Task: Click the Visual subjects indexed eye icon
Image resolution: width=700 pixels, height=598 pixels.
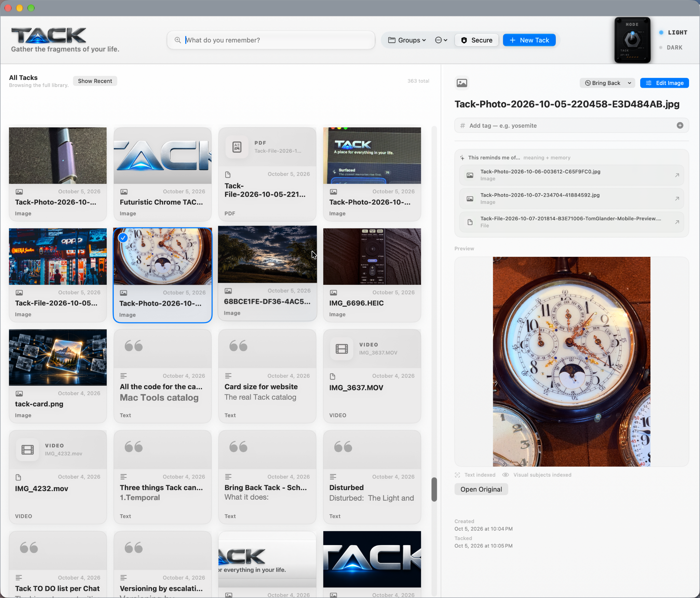Action: (506, 475)
